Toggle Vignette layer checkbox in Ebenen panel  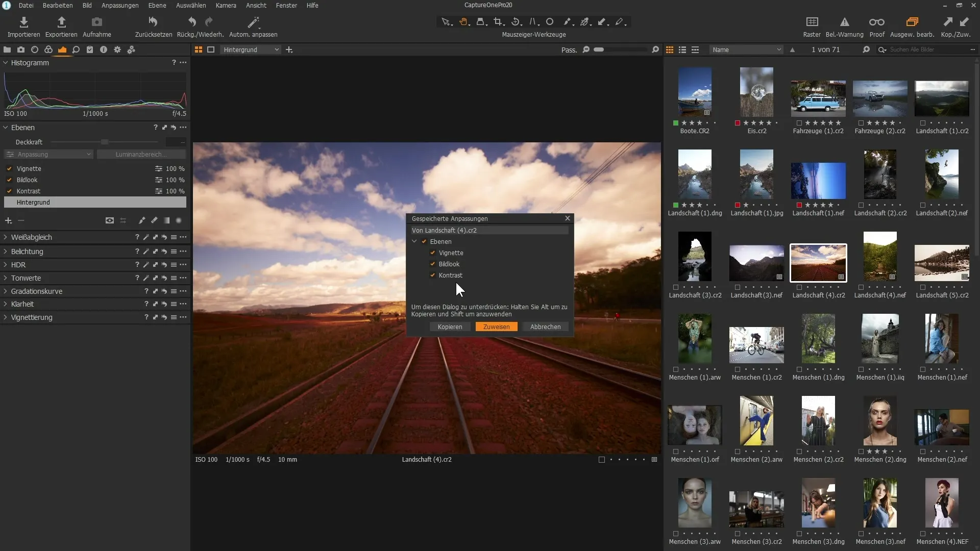[x=9, y=168]
